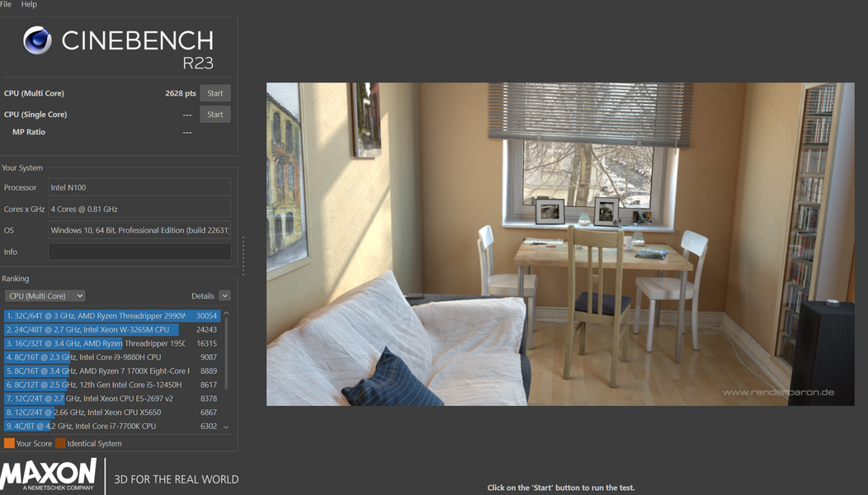Click the ranking list scroll down arrow
The width and height of the screenshot is (868, 495).
point(226,427)
